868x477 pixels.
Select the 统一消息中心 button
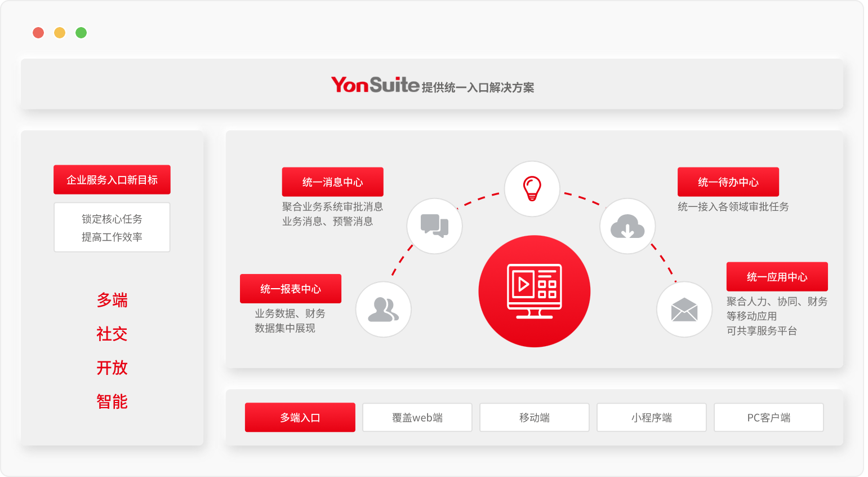tap(332, 182)
